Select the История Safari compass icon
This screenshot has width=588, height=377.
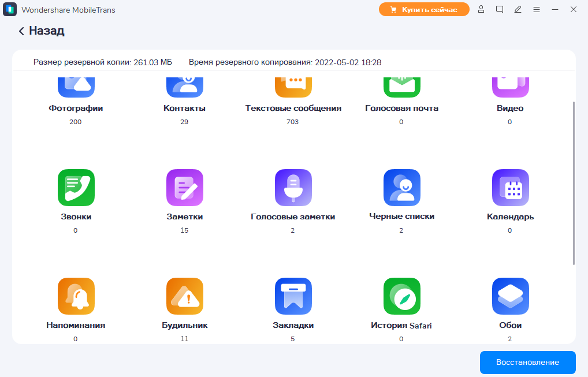(402, 296)
